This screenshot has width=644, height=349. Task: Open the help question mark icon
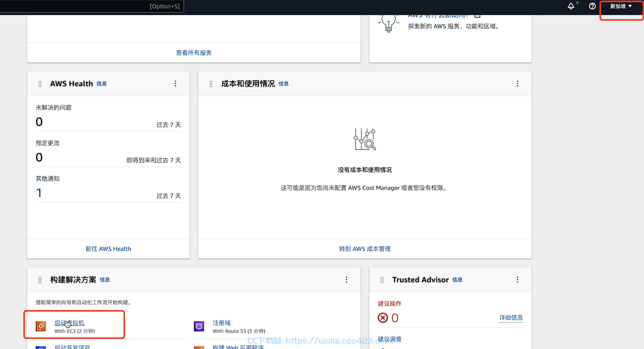[592, 6]
